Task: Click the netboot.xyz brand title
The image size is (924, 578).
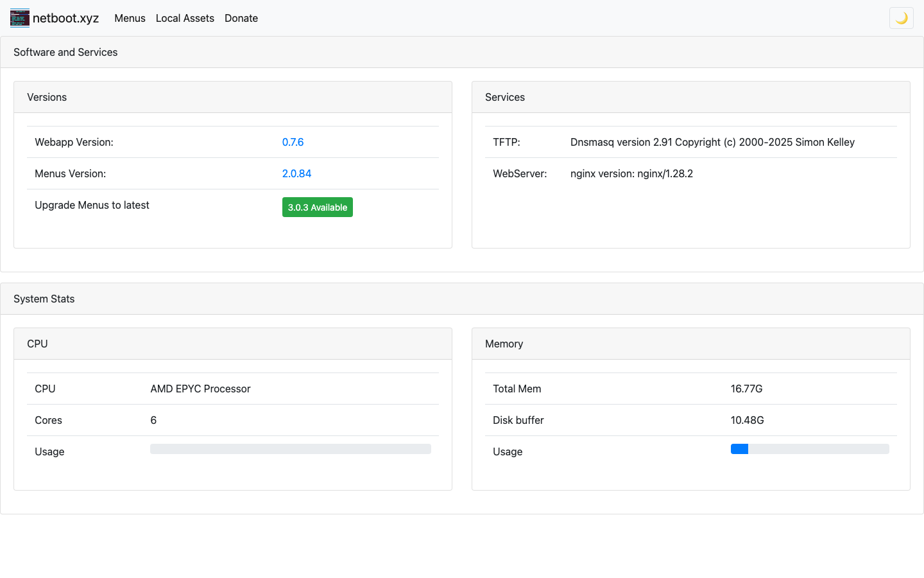Action: click(x=65, y=18)
